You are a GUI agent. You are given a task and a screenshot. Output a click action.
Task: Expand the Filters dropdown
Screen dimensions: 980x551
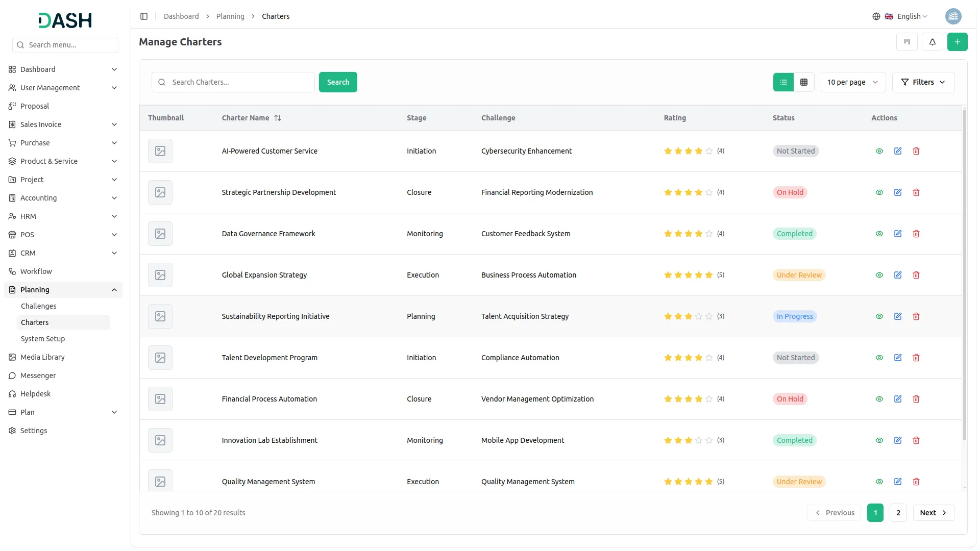click(923, 82)
